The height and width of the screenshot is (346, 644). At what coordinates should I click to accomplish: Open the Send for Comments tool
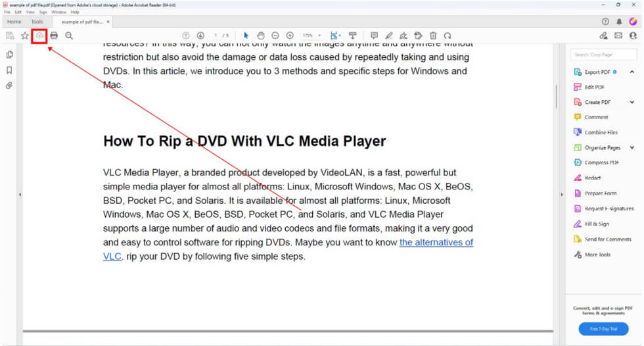pyautogui.click(x=603, y=239)
